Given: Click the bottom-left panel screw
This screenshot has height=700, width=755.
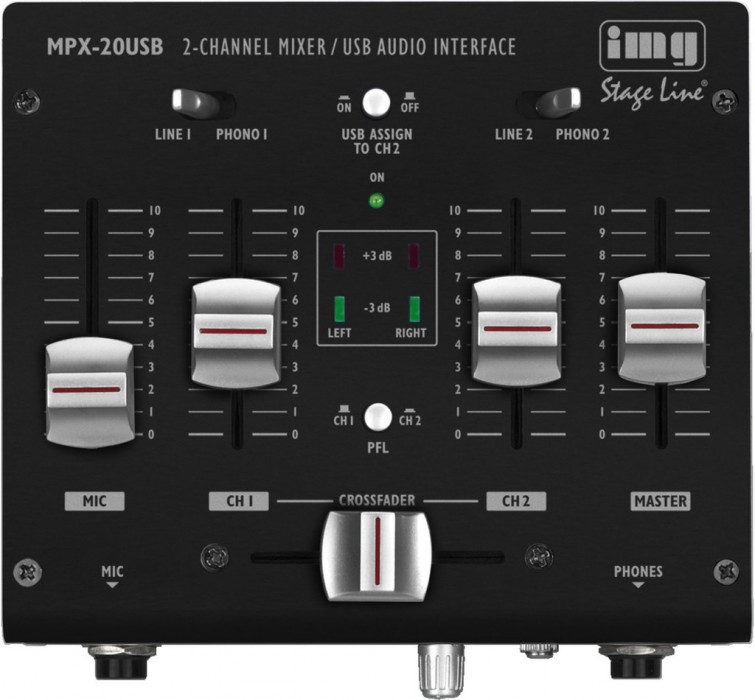Looking at the screenshot, I should click(x=27, y=571).
